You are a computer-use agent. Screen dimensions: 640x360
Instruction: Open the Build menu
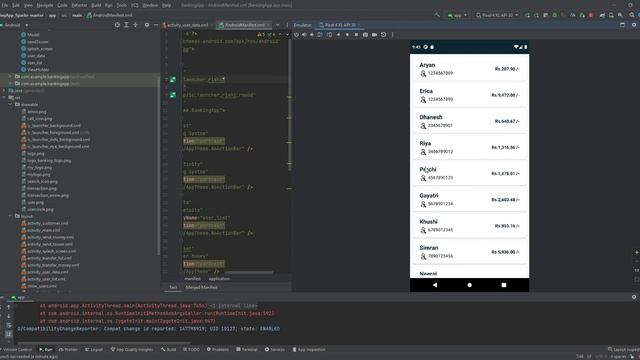click(x=96, y=5)
